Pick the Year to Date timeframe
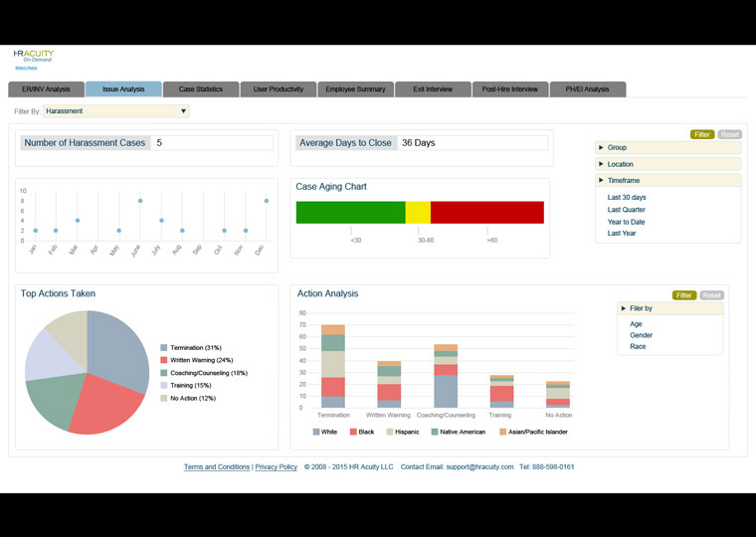The width and height of the screenshot is (756, 537). tap(626, 222)
